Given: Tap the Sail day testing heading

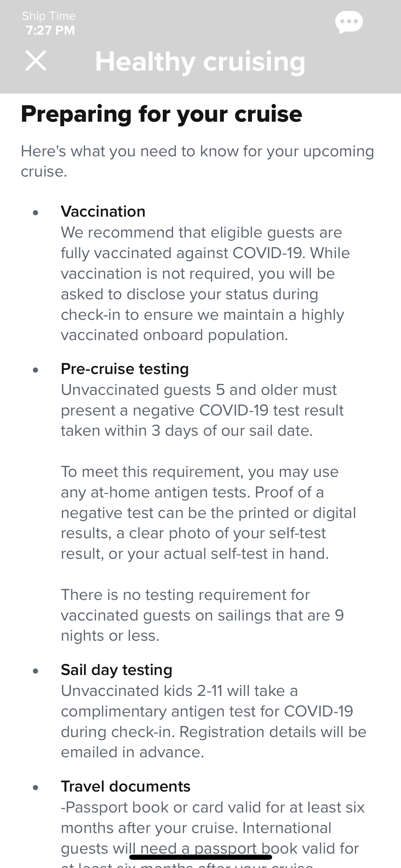Looking at the screenshot, I should pos(117,670).
